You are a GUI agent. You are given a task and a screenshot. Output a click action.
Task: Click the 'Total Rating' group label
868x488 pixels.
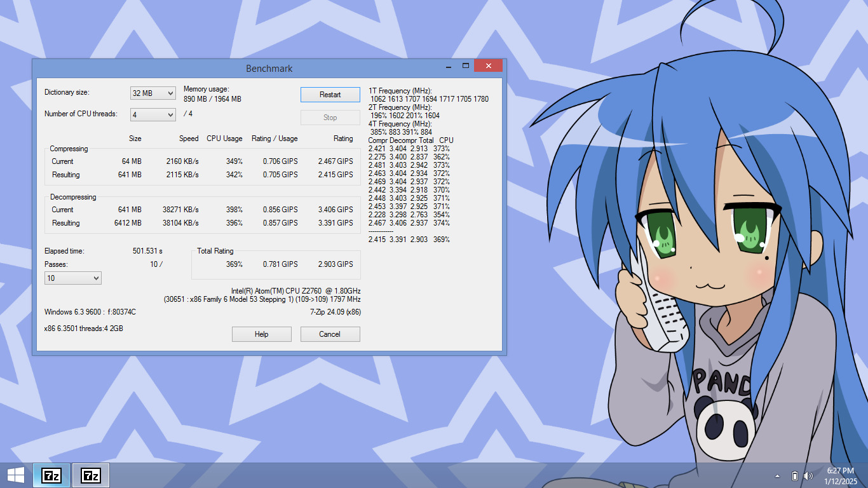click(x=215, y=251)
